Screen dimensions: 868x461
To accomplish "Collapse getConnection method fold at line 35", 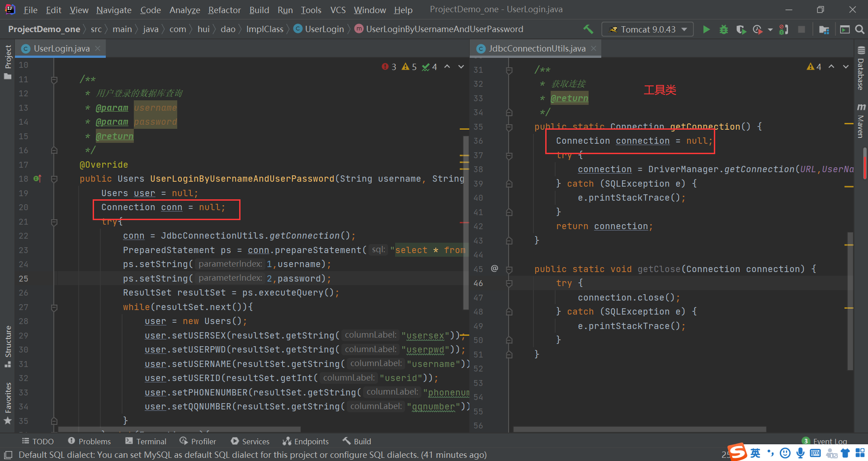I will [509, 127].
